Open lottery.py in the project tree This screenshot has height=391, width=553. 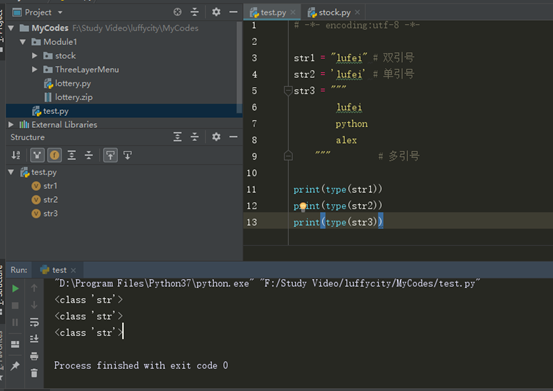pos(73,84)
